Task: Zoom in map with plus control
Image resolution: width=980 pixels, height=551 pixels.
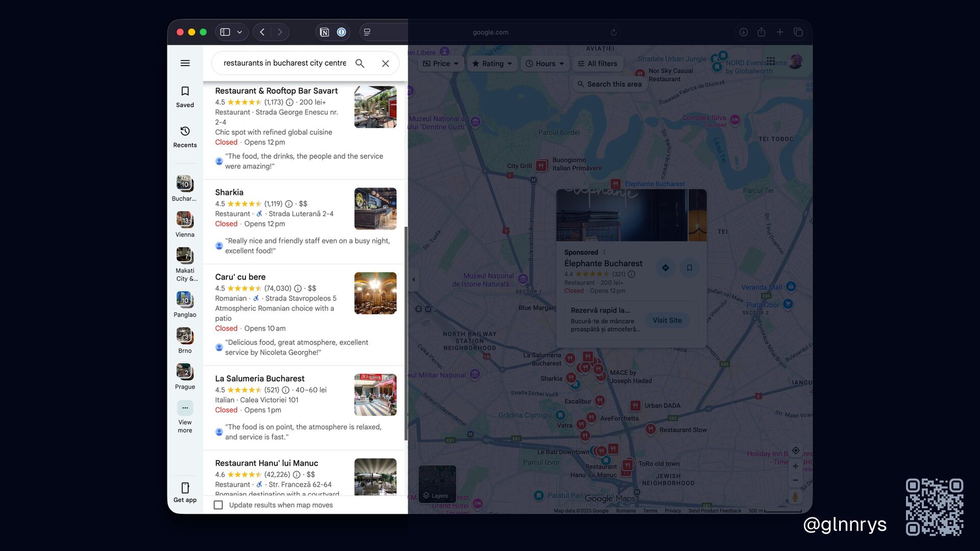Action: [795, 466]
